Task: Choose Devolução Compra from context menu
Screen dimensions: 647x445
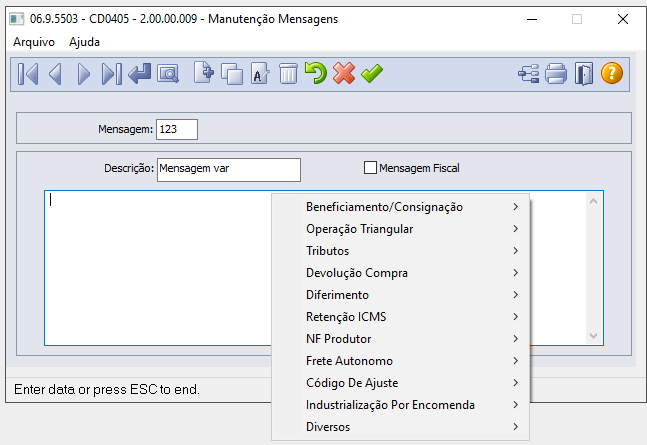Action: (x=400, y=273)
